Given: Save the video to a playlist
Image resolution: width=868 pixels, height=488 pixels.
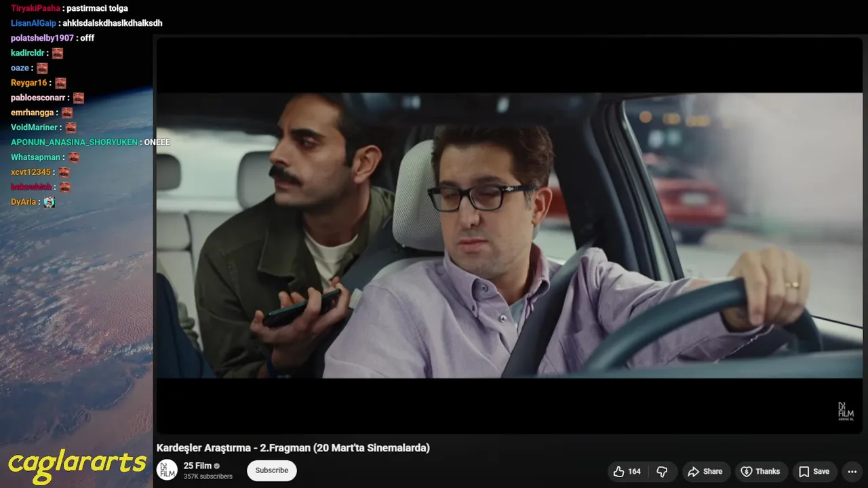Looking at the screenshot, I should [814, 472].
